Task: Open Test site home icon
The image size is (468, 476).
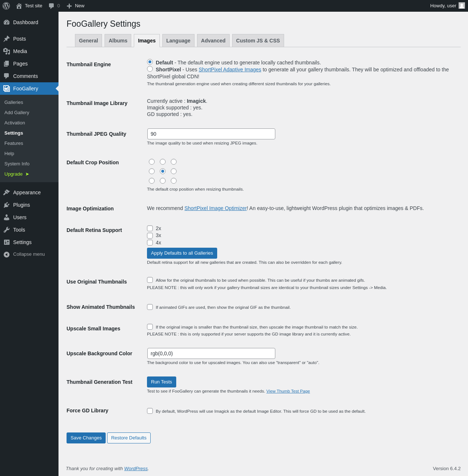Action: coord(19,6)
